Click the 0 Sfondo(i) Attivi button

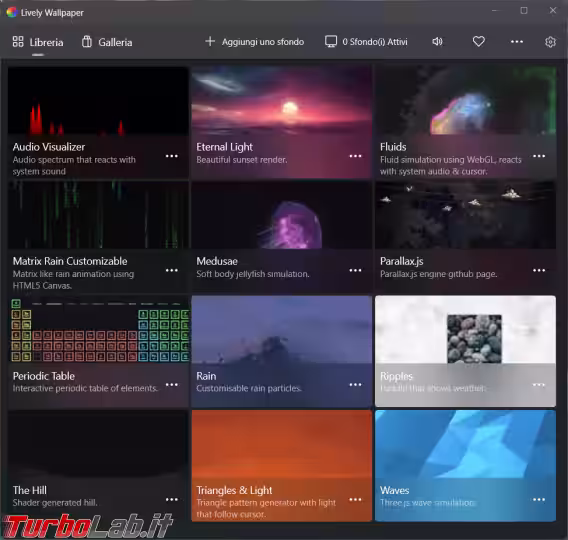(x=366, y=42)
